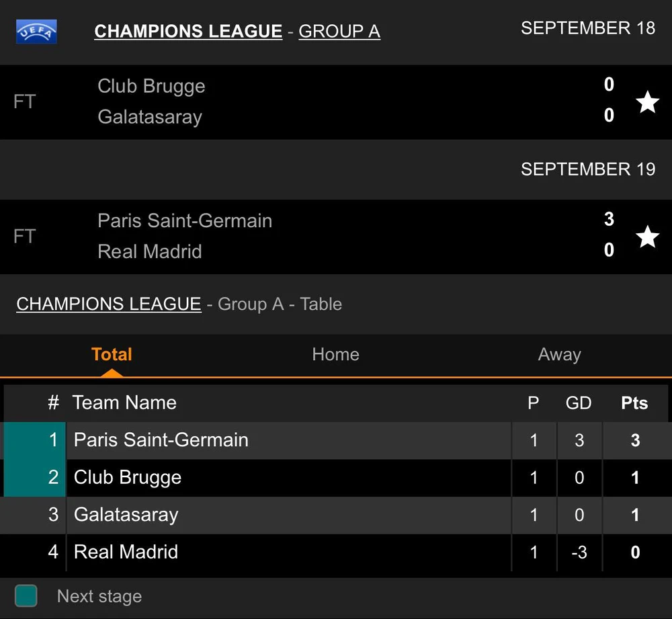This screenshot has width=672, height=619.
Task: Star the Paris Saint-Germain vs Real Madrid match
Action: pos(647,237)
